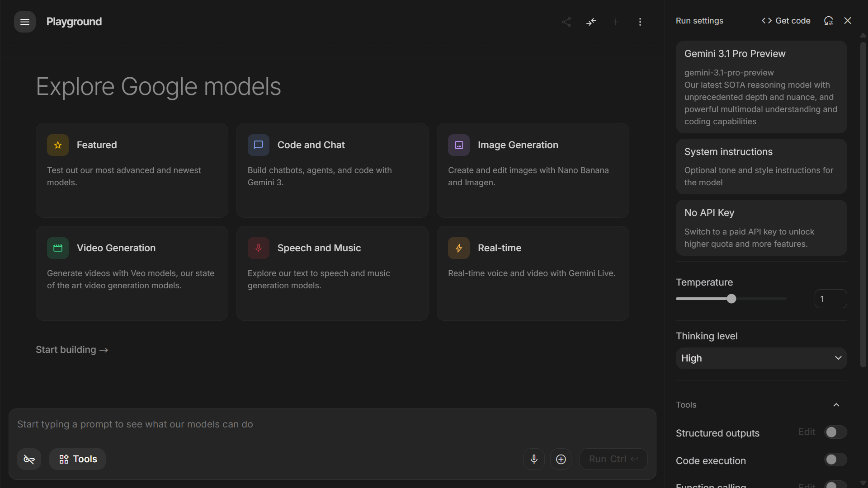Follow the Start building link

(72, 350)
